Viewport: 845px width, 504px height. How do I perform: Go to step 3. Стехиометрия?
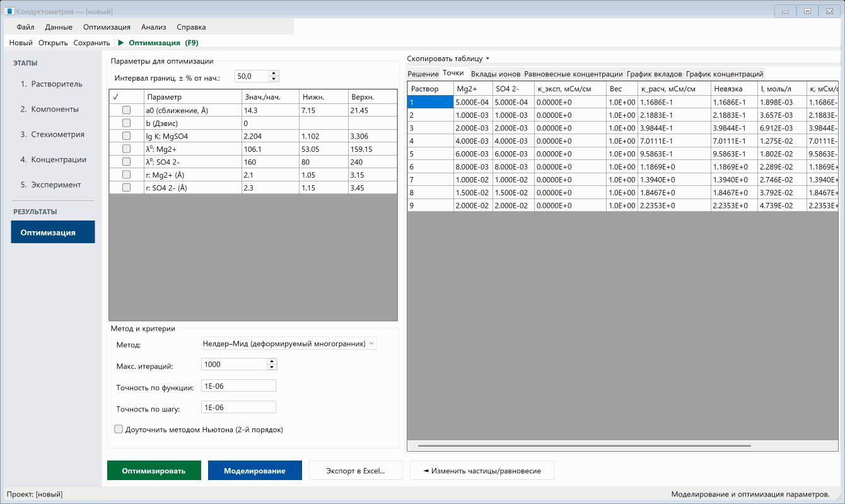click(52, 134)
